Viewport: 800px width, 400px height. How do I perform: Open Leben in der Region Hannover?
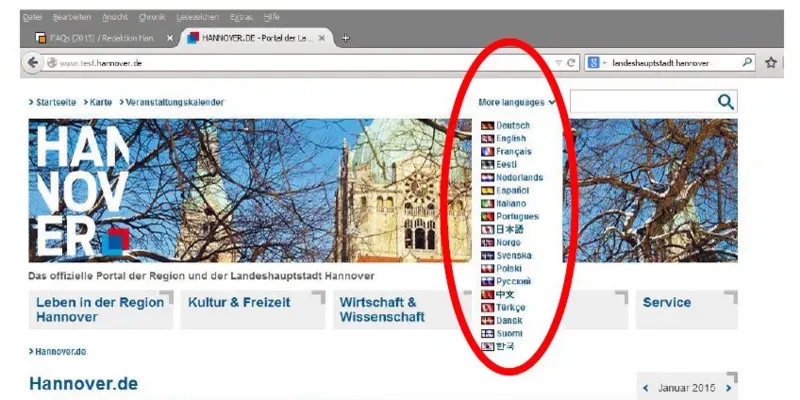pos(101,310)
